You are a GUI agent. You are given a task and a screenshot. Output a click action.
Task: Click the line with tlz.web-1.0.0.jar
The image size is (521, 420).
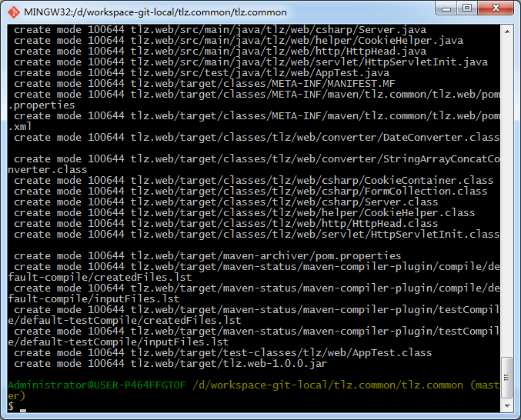[x=170, y=364]
